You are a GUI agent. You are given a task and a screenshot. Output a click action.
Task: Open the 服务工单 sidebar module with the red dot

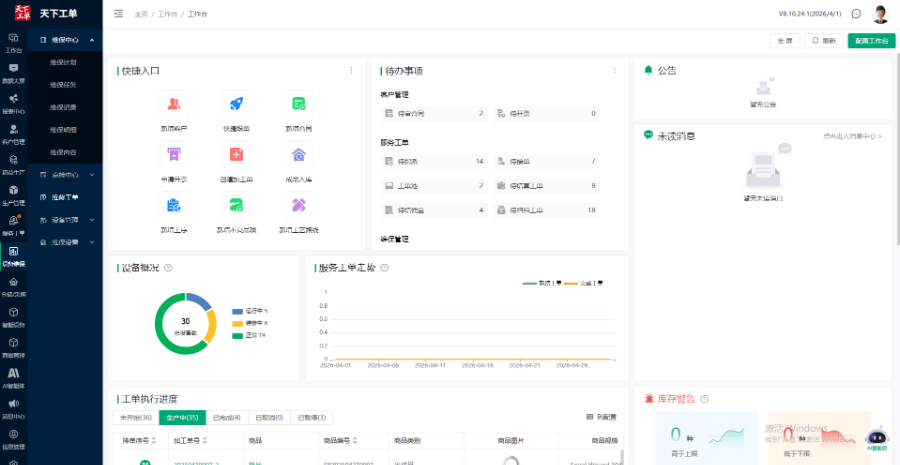tap(14, 226)
